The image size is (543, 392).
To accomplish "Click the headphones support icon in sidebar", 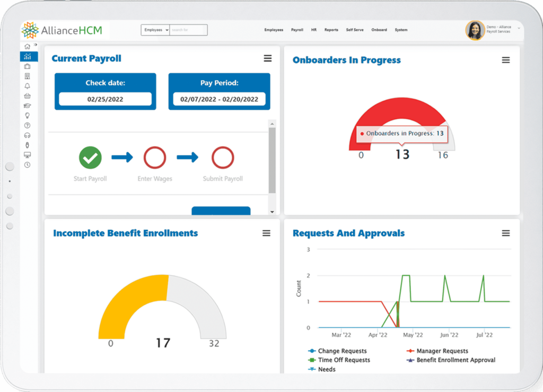I will tap(28, 135).
